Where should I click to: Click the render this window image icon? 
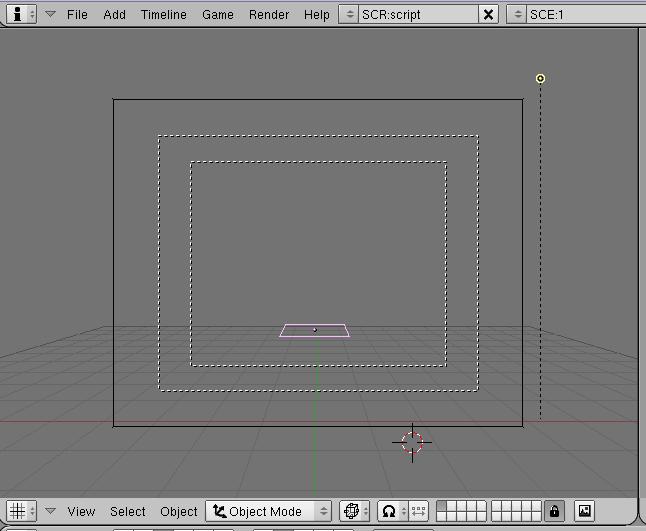pos(585,511)
